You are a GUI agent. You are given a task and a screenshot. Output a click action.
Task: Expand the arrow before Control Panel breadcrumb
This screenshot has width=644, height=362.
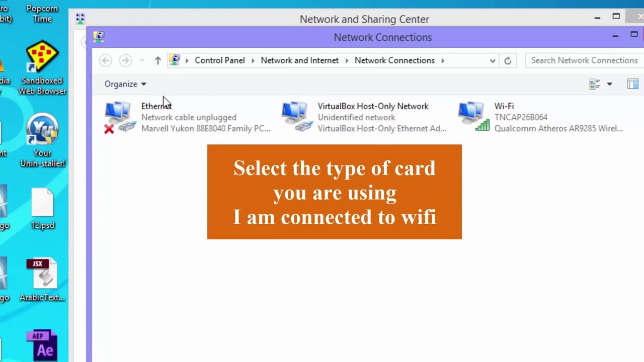coord(187,60)
